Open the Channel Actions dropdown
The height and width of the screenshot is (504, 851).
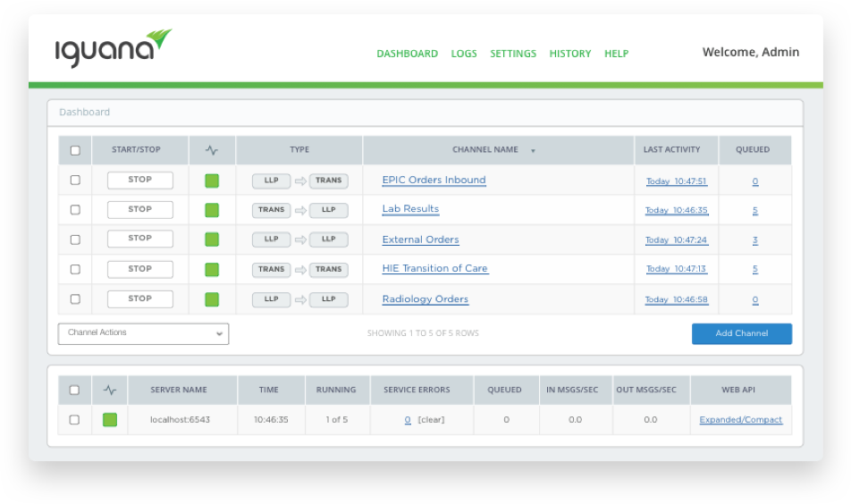coord(143,333)
